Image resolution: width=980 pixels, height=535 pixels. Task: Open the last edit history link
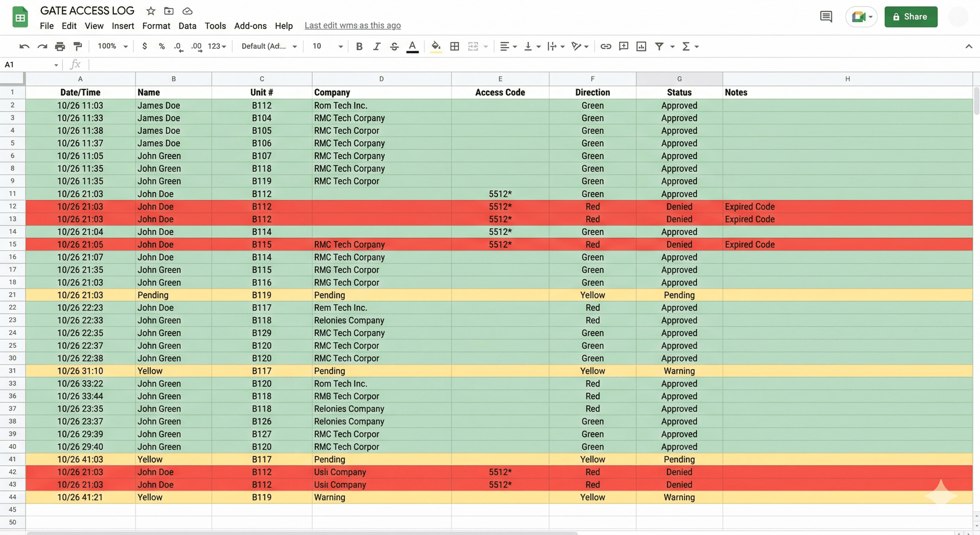(352, 25)
